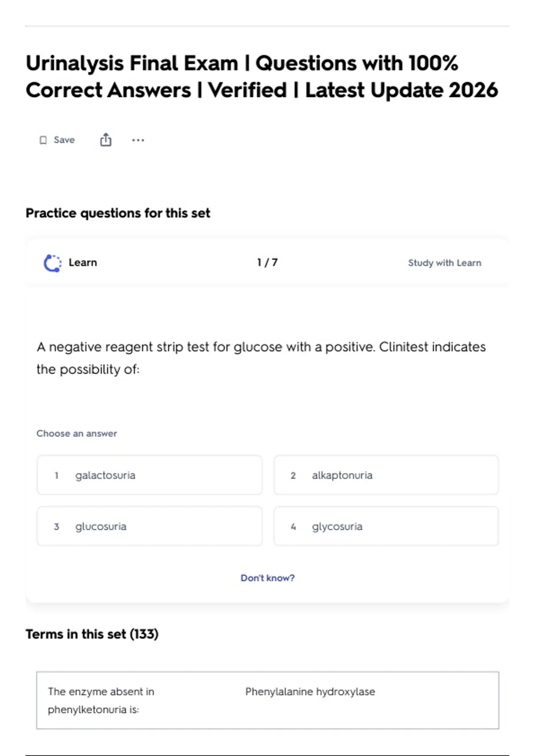This screenshot has width=534, height=756.
Task: Select answer 3 glucosuria
Action: (x=150, y=526)
